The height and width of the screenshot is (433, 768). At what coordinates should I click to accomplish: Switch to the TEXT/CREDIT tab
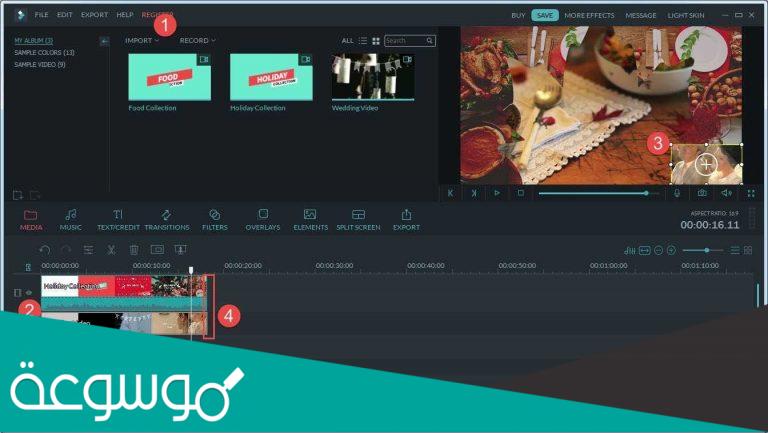point(118,219)
